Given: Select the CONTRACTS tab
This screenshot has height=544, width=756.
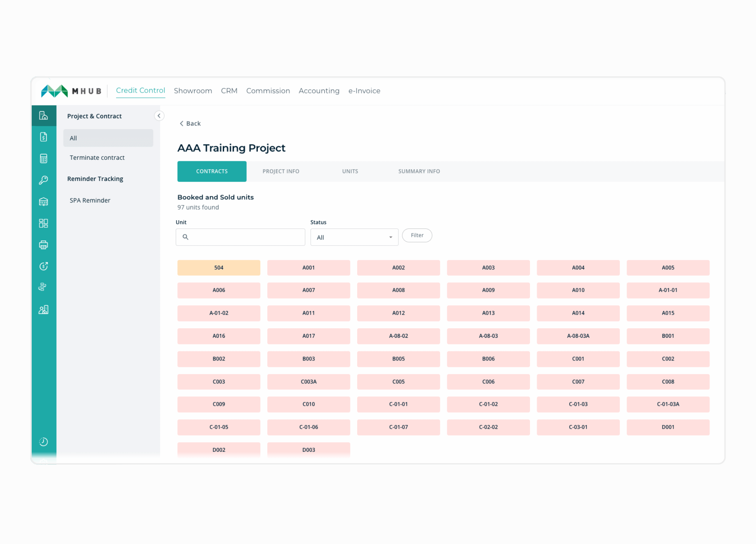Looking at the screenshot, I should pos(212,171).
